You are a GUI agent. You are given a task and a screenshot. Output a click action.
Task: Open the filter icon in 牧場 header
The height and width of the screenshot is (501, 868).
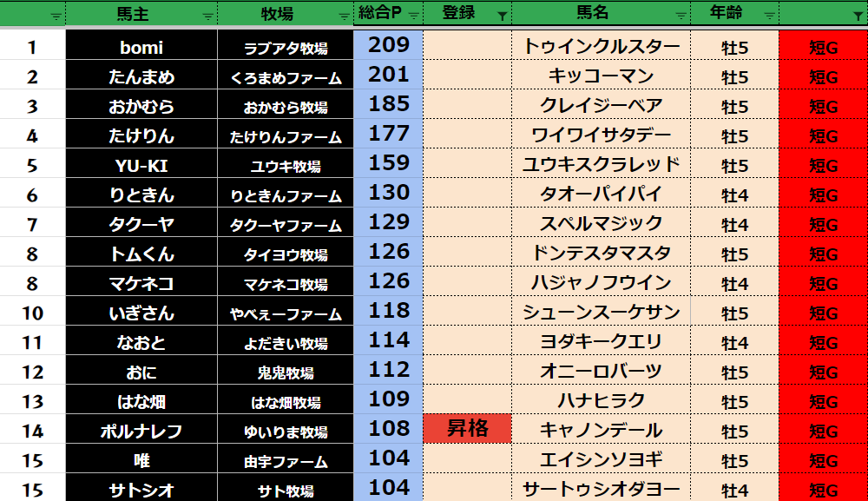coord(343,16)
